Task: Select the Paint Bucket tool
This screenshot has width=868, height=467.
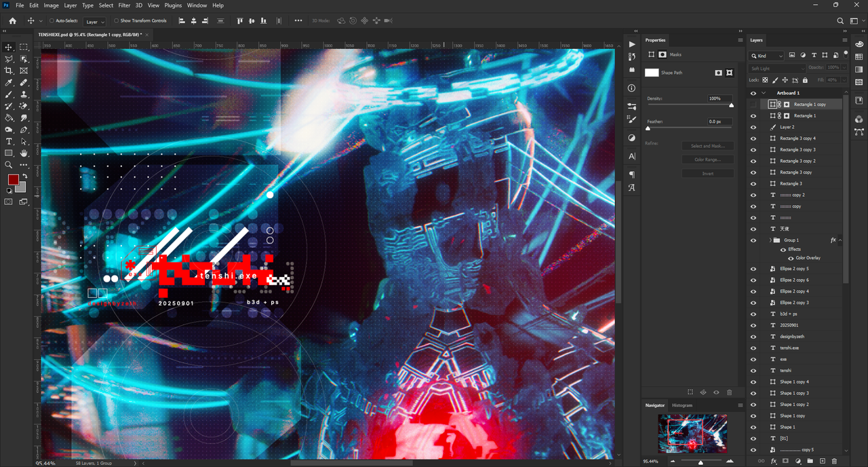Action: point(9,117)
